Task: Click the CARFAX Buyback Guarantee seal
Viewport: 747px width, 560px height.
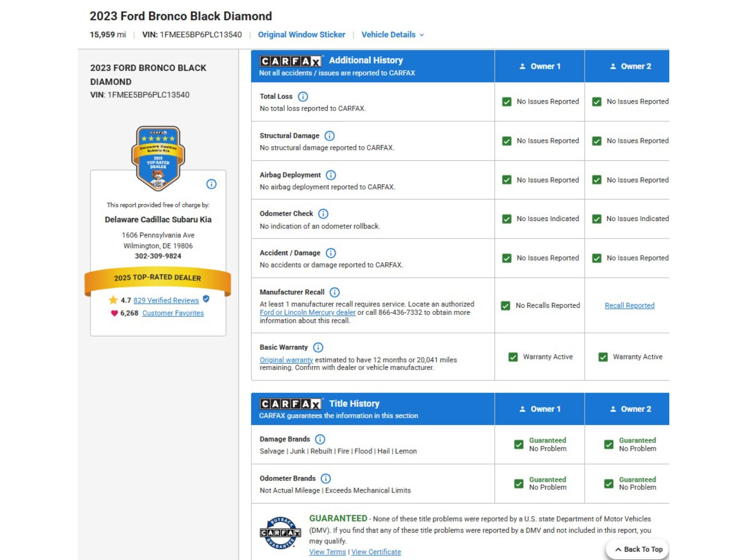Action: [280, 533]
